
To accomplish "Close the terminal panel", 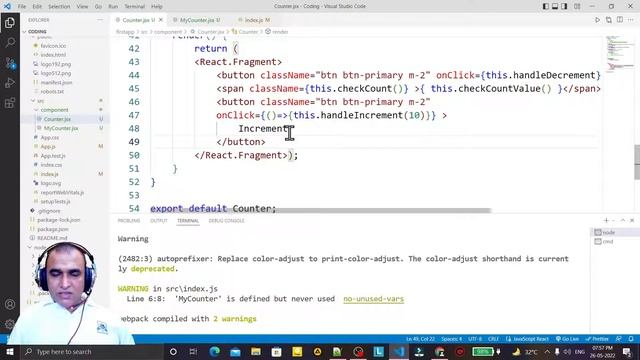I will pos(632,220).
